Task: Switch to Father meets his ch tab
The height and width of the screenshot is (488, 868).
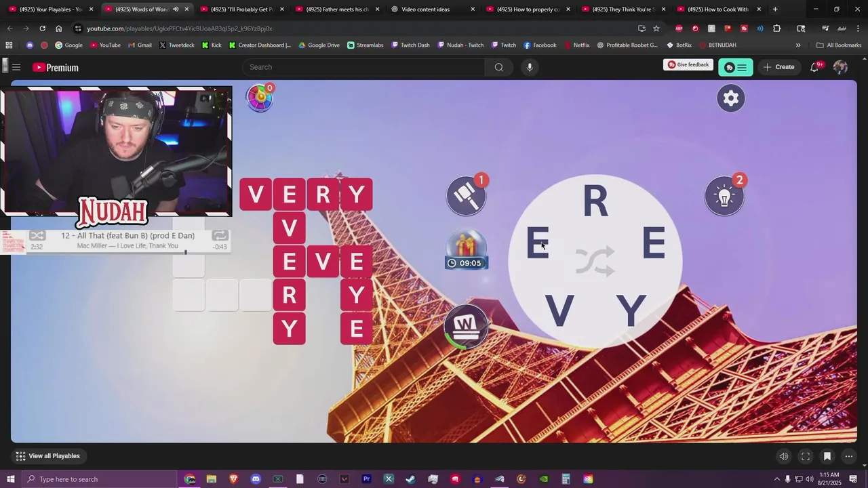Action: click(336, 9)
